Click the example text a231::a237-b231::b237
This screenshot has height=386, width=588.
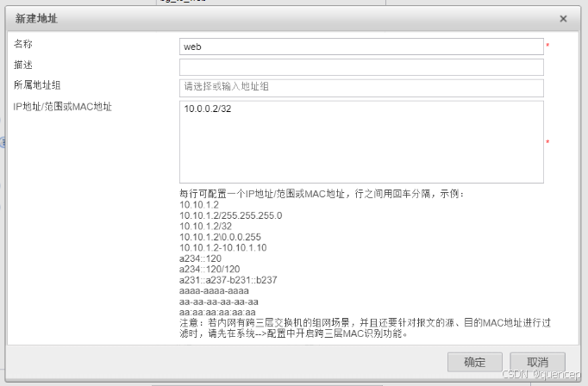pos(228,280)
